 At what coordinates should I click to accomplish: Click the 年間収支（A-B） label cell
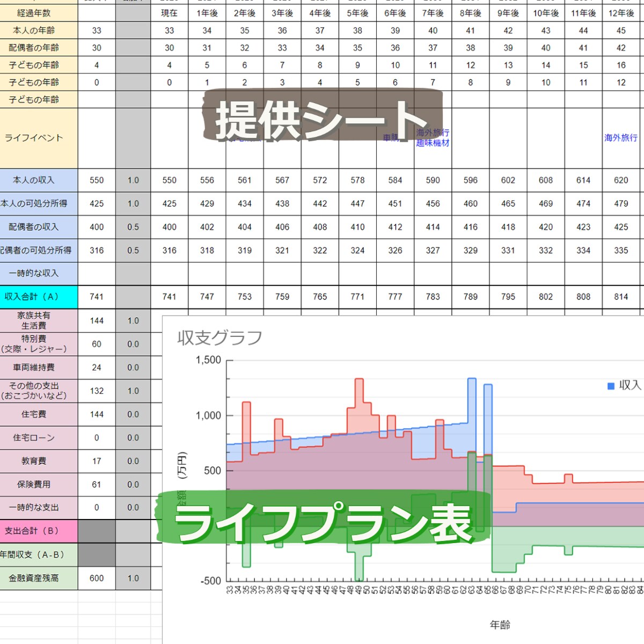[x=39, y=555]
